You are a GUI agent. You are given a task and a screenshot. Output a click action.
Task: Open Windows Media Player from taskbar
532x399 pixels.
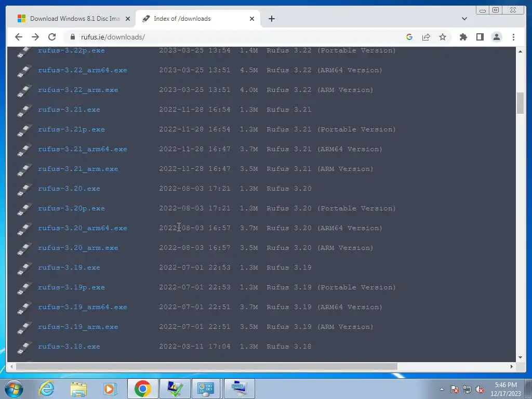[x=110, y=389]
